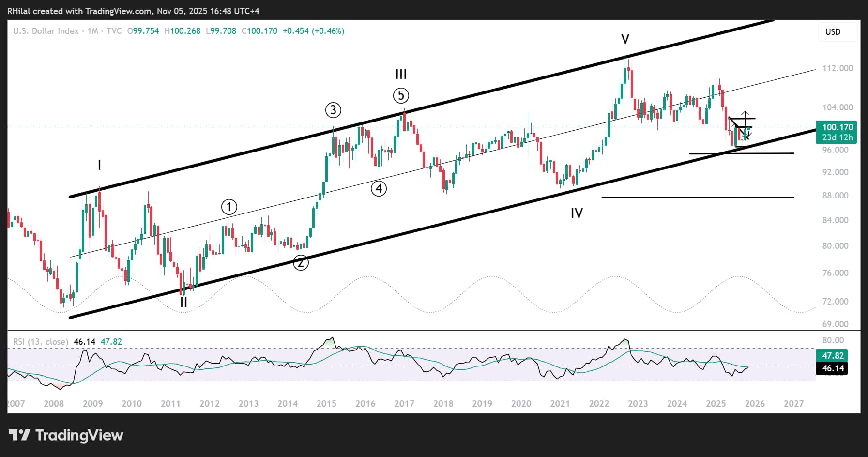Select the 88.000 level on price axis

coord(836,196)
